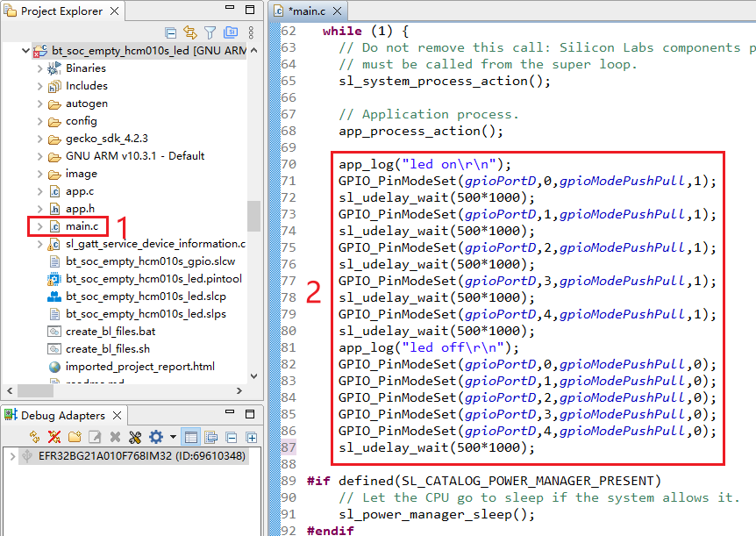Click the blue gear settings icon in Debug Adapters
Viewport: 756px width, 536px height.
156,437
